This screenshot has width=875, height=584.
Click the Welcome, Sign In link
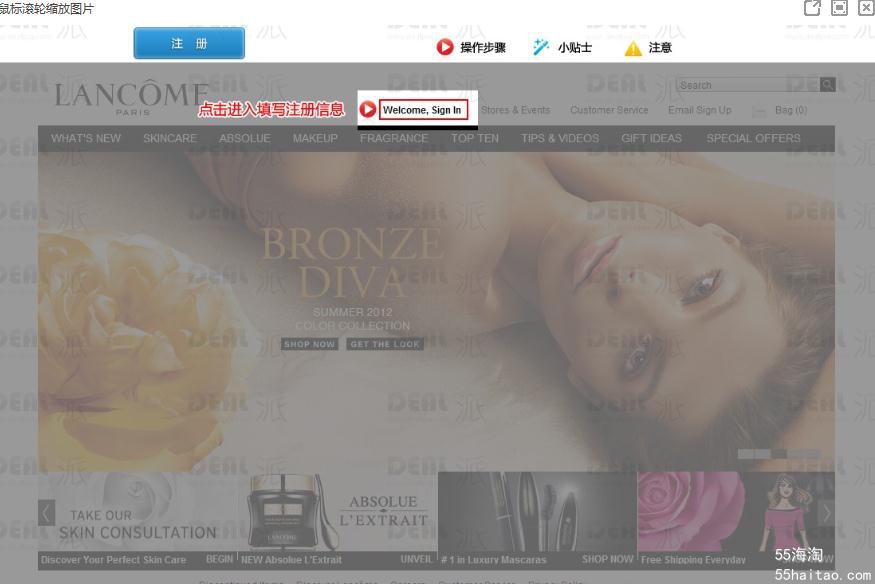pos(422,110)
